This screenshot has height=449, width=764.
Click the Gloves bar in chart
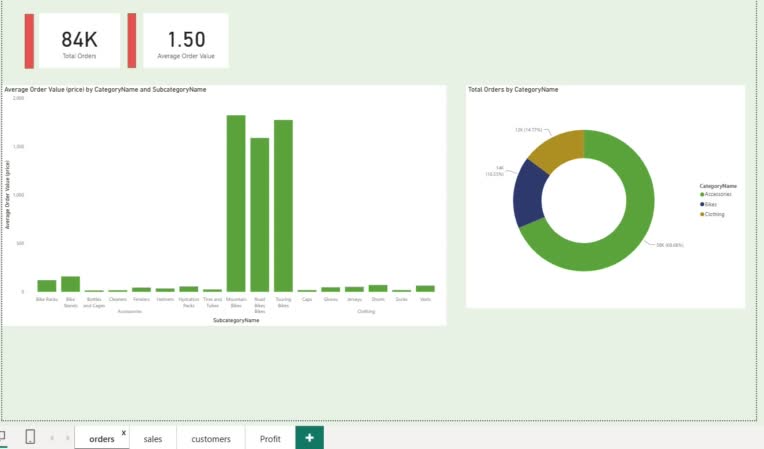330,289
